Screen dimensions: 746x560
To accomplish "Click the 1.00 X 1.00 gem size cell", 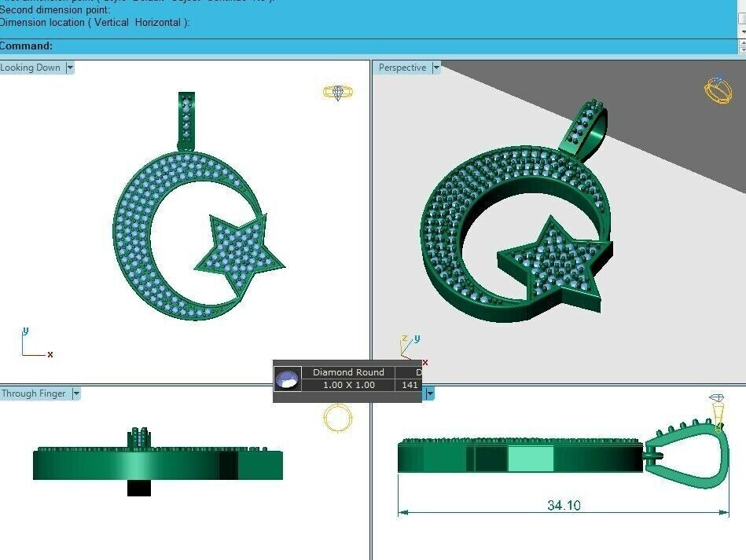I will click(x=348, y=385).
